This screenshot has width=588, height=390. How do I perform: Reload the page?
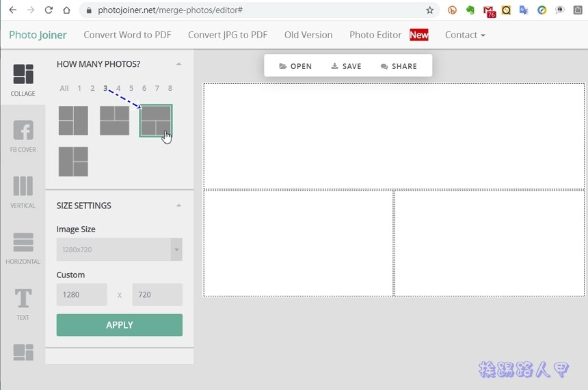pos(49,10)
